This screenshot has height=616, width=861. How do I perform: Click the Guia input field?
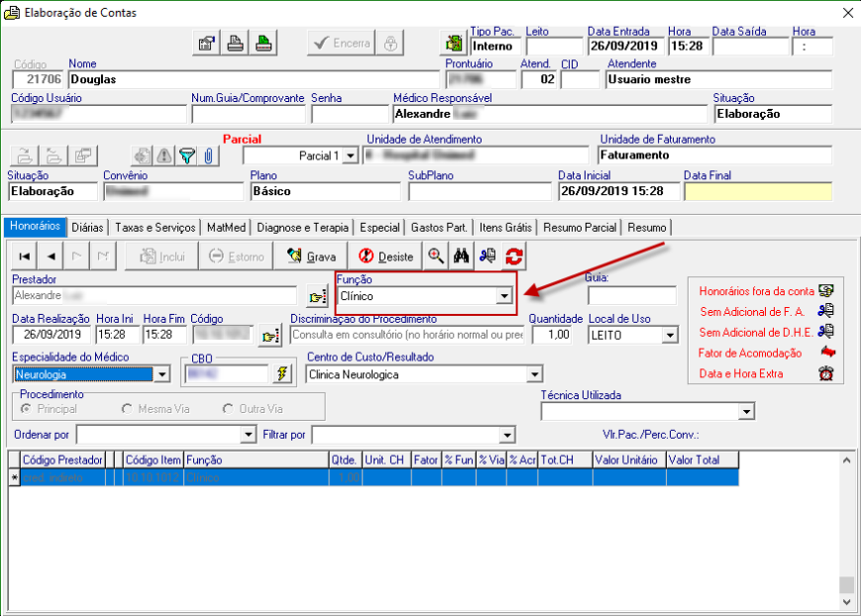point(631,295)
